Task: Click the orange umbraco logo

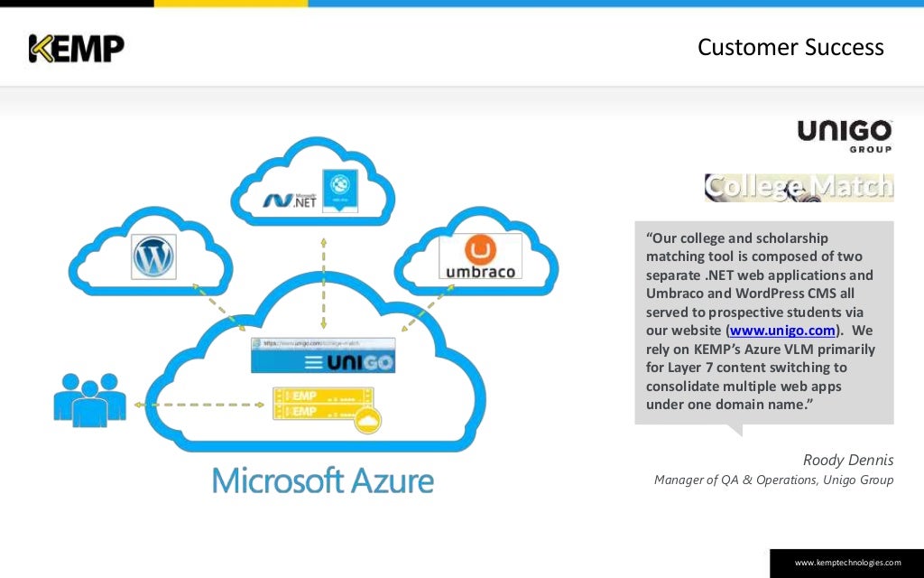Action: coord(480,256)
